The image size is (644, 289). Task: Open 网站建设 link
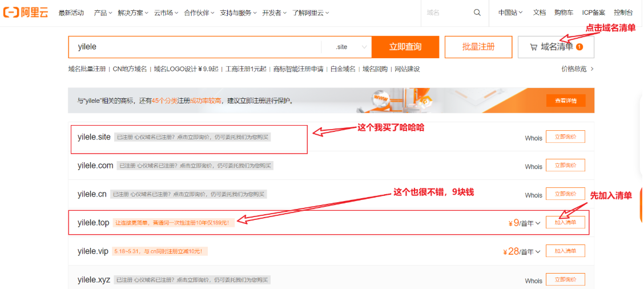[407, 69]
